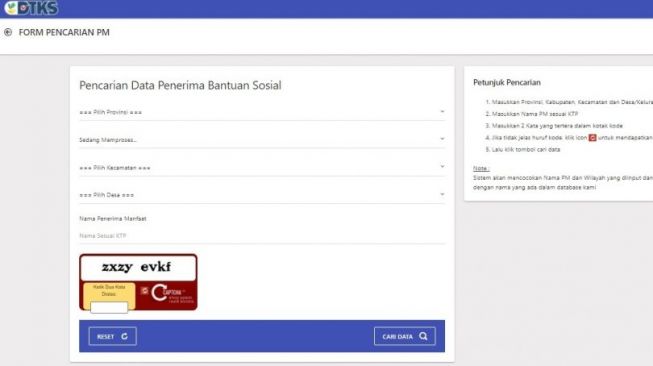This screenshot has height=366, width=653.
Task: Click the DTKS logo in header
Action: [x=31, y=7]
